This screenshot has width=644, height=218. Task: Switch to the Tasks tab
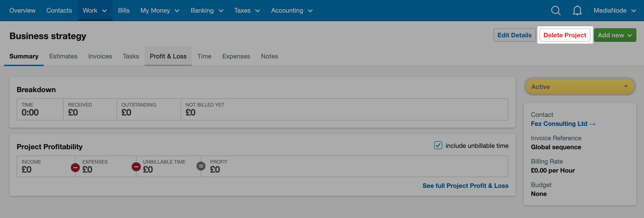coord(131,56)
